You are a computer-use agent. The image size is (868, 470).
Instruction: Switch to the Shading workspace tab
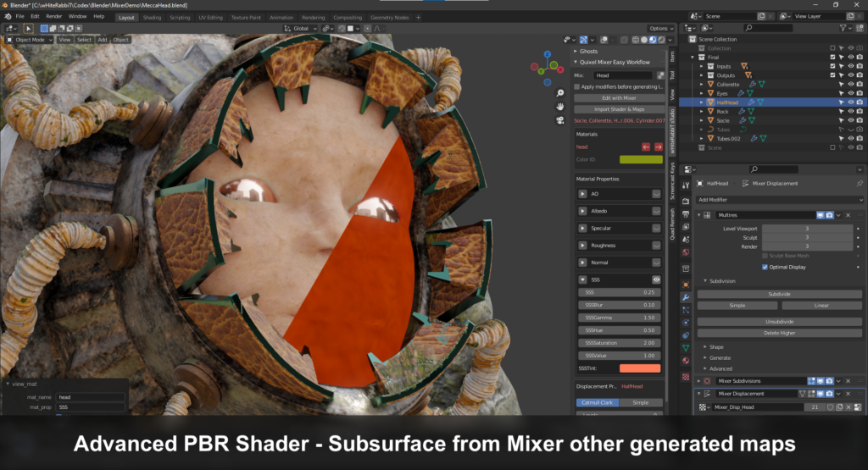pyautogui.click(x=152, y=17)
